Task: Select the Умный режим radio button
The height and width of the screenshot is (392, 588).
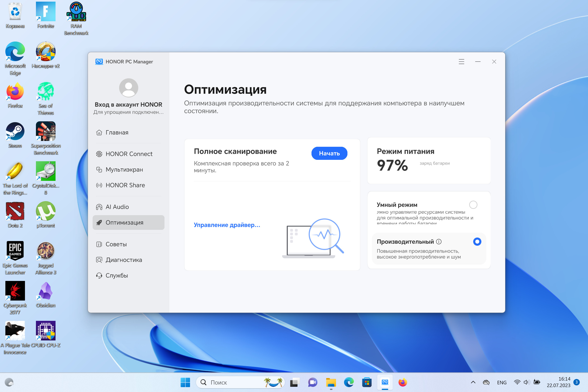Action: (473, 205)
